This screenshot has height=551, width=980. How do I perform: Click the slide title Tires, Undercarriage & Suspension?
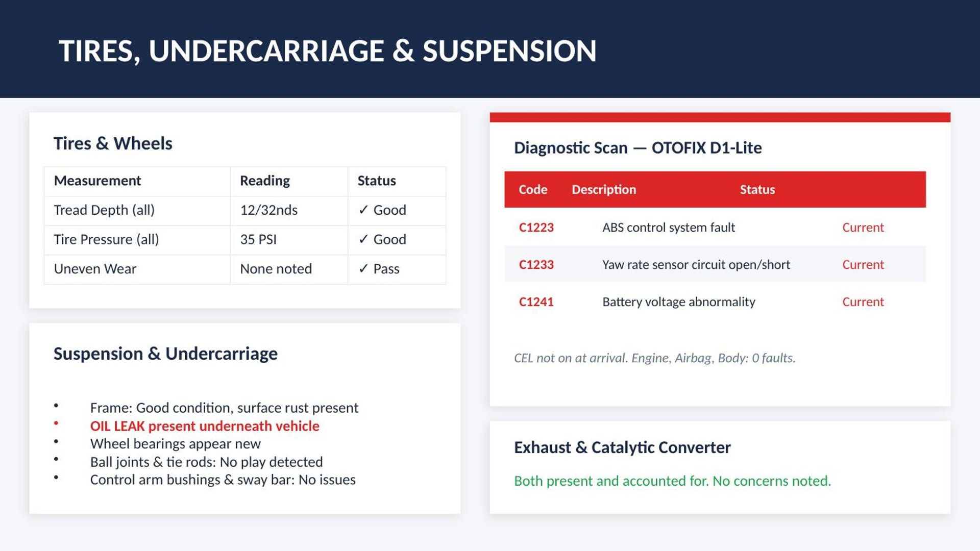tap(327, 51)
